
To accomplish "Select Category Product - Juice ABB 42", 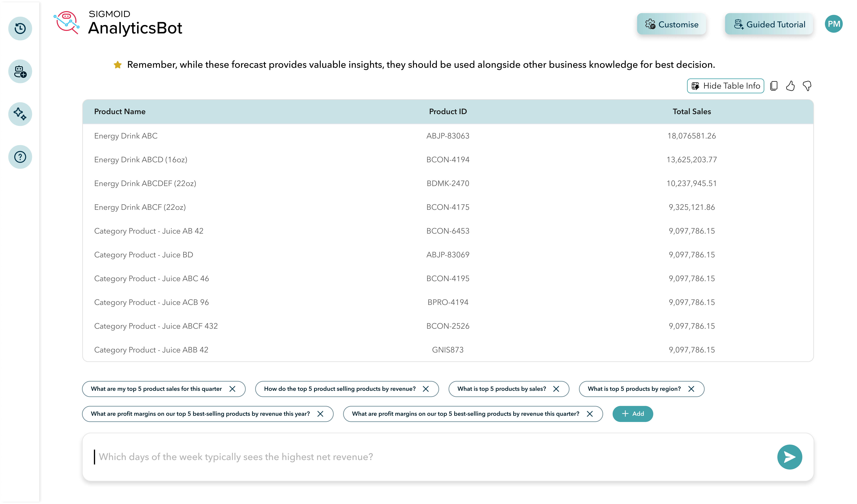I will (x=151, y=350).
